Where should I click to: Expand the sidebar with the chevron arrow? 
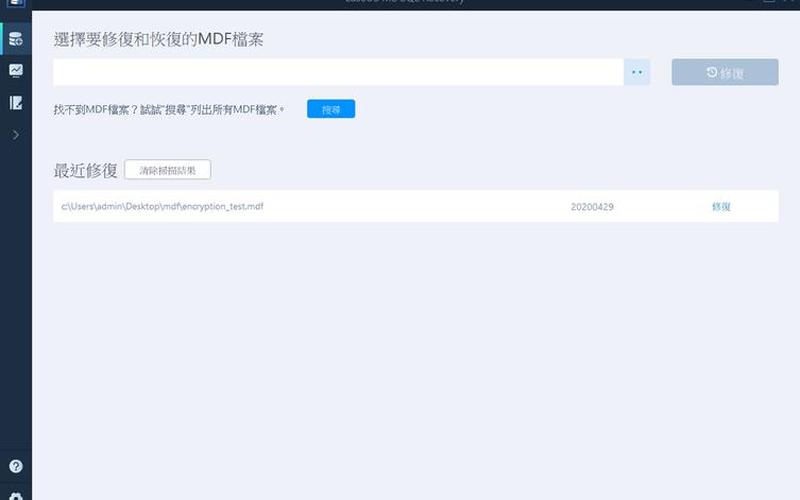(16, 135)
